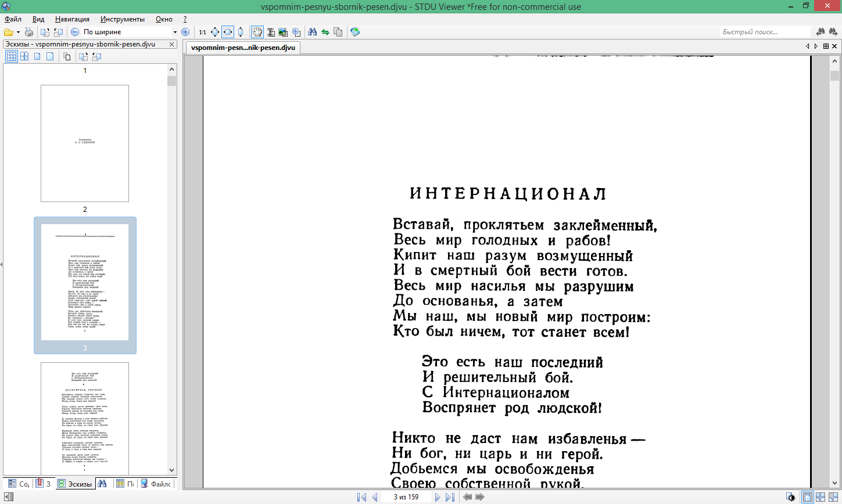Click the zoom out minus icon
This screenshot has height=504, width=842.
tap(75, 32)
